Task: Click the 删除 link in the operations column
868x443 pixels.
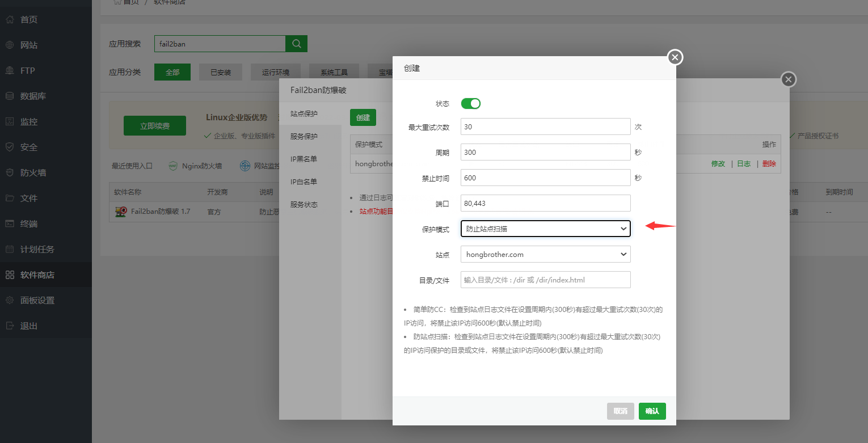Action: tap(769, 163)
